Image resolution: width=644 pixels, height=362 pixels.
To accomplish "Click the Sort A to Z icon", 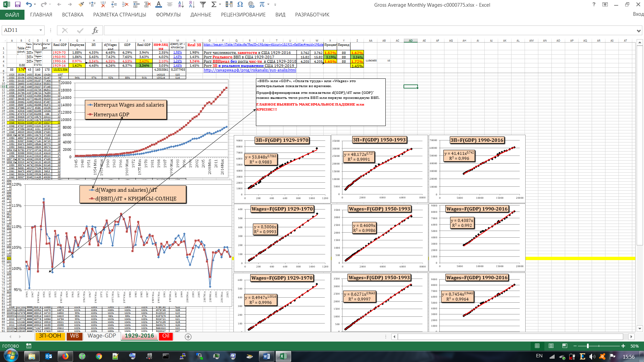I will (x=181, y=5).
